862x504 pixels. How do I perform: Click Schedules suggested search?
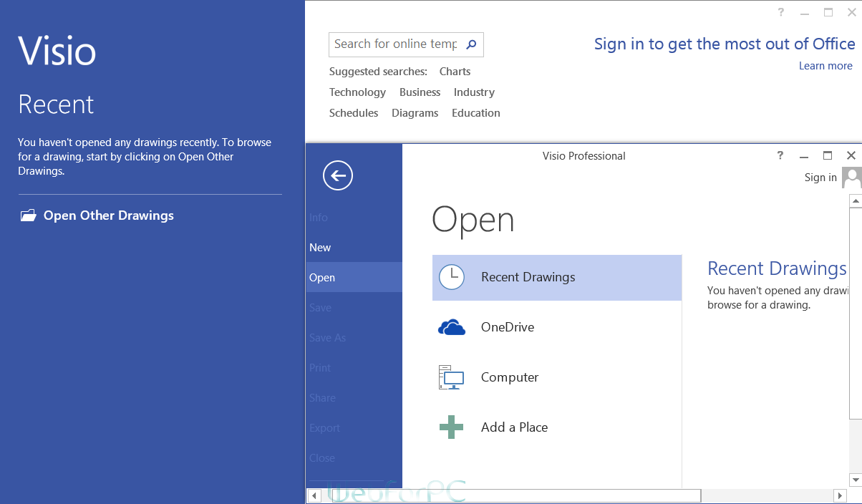pyautogui.click(x=354, y=113)
